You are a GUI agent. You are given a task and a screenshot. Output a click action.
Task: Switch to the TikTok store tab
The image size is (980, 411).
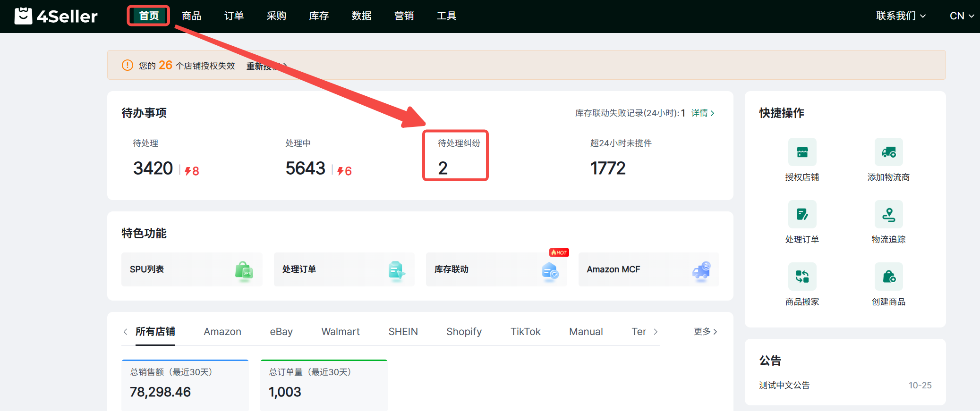(x=525, y=332)
